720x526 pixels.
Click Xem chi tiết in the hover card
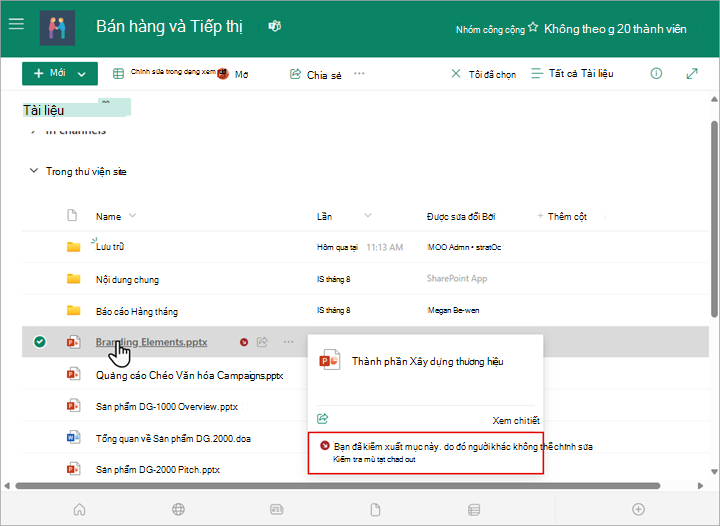(x=516, y=420)
